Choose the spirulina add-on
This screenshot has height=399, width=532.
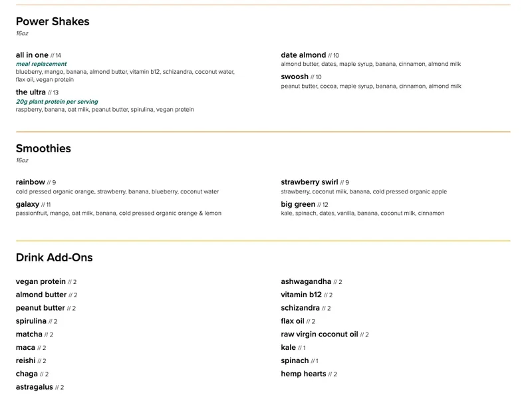pos(31,321)
